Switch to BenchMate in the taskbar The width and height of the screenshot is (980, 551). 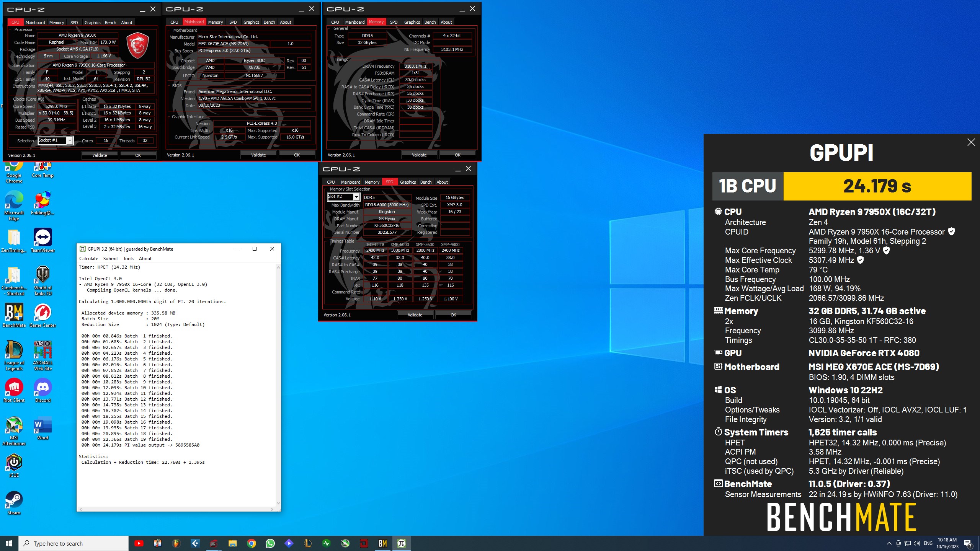382,543
